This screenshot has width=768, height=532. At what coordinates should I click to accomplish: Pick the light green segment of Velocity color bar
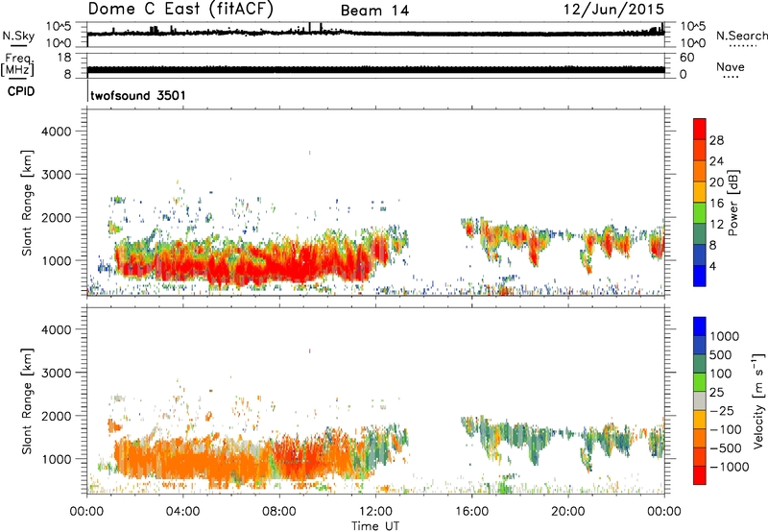[x=700, y=382]
